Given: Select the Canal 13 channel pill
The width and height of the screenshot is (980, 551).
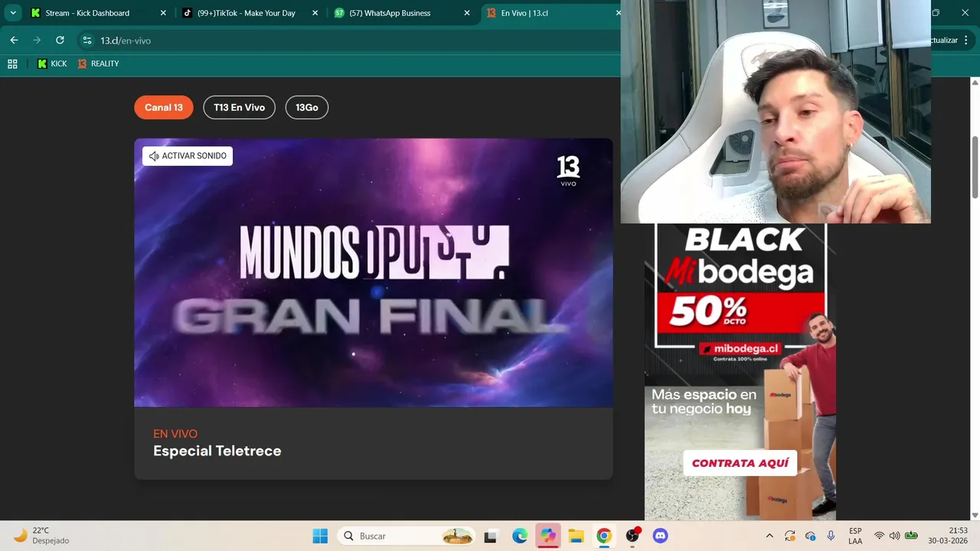Looking at the screenshot, I should (x=164, y=107).
